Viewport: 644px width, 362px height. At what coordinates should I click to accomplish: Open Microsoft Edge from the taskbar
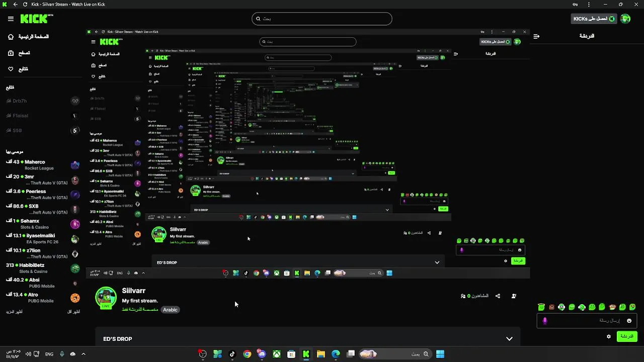(336, 354)
